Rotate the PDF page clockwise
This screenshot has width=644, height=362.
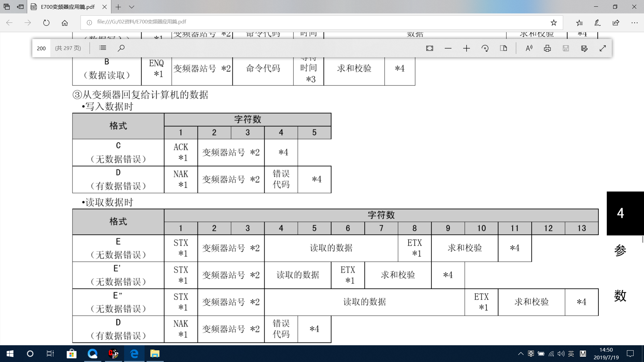click(x=485, y=48)
